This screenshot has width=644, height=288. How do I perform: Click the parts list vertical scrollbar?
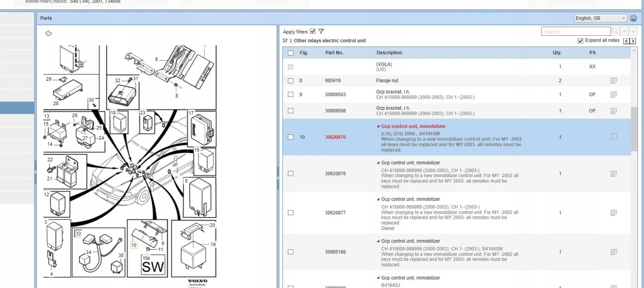coord(634,129)
